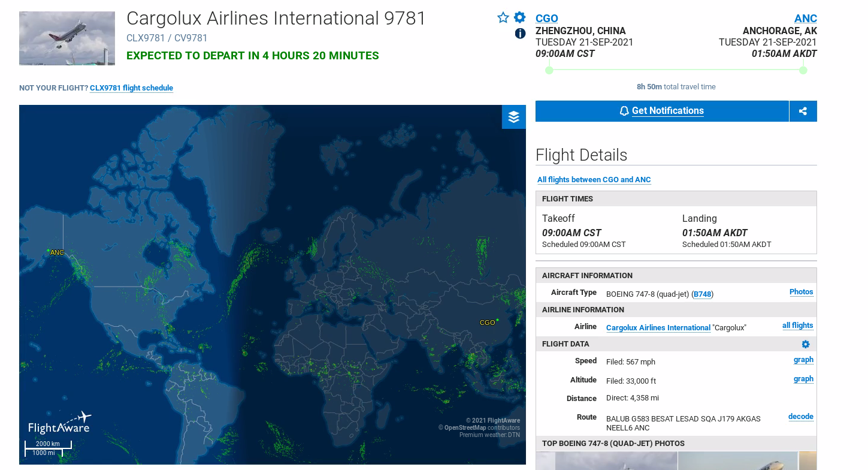Click the favorite star icon

[503, 18]
